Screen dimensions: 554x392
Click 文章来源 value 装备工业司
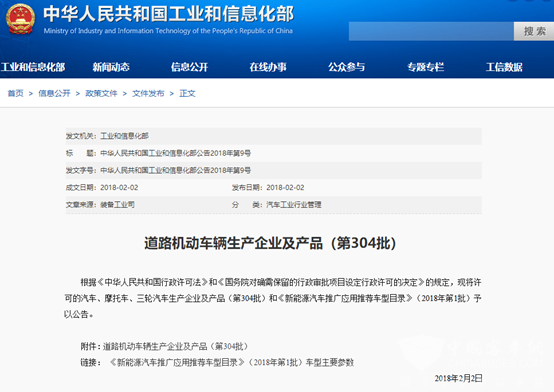coord(117,205)
